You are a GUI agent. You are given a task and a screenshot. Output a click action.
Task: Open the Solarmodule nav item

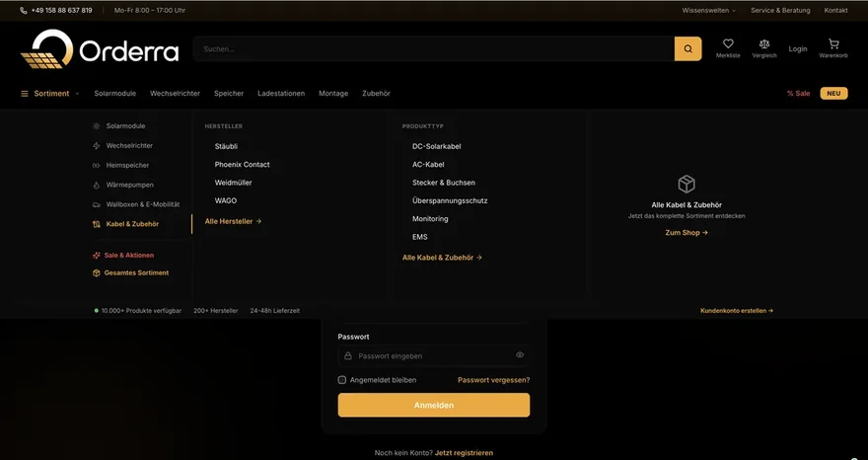115,94
